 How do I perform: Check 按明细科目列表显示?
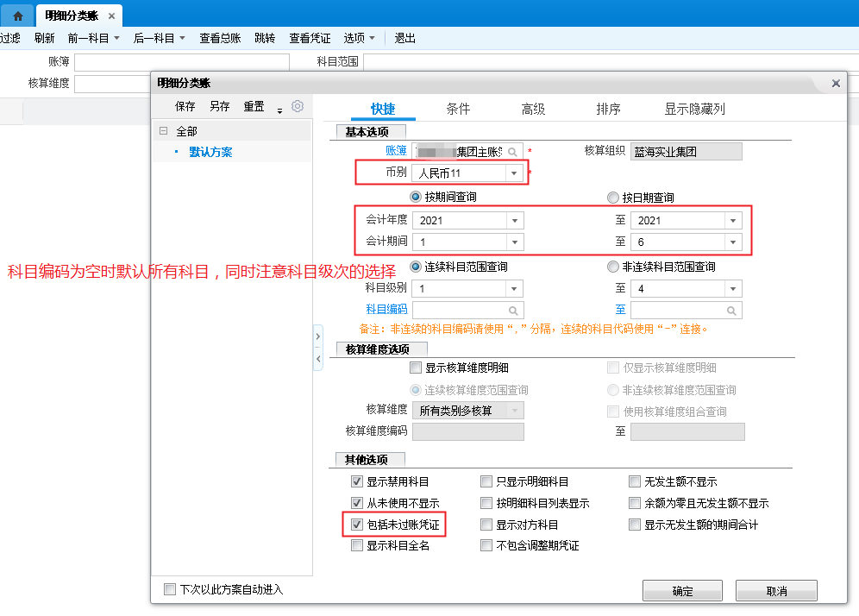[486, 503]
